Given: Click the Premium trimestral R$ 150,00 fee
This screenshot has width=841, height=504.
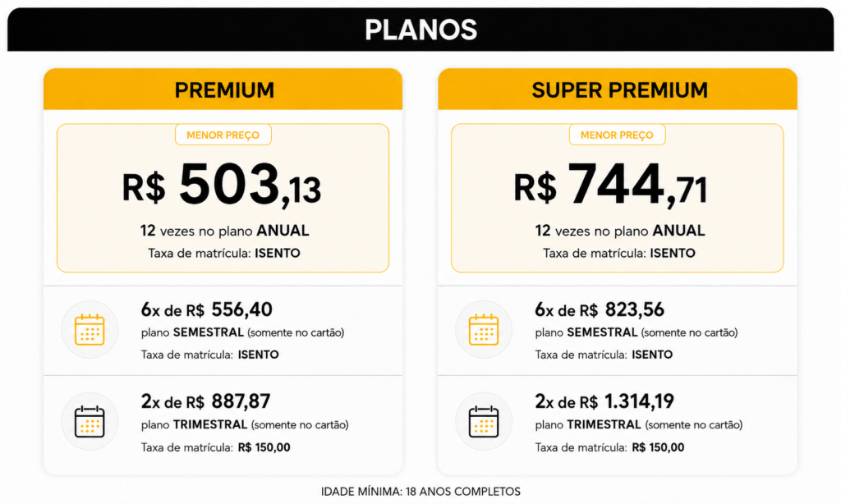Looking at the screenshot, I should pos(264,447).
